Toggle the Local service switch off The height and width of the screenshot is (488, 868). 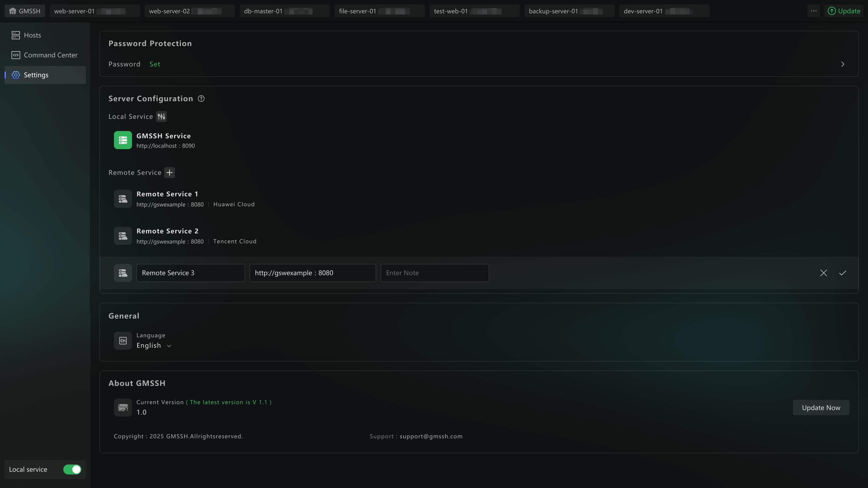pyautogui.click(x=72, y=470)
